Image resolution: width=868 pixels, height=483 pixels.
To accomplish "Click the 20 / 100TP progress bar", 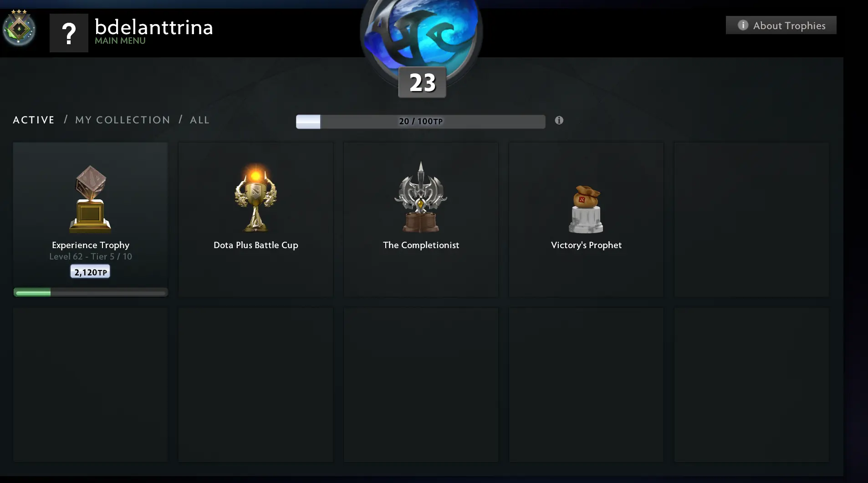I will (420, 122).
